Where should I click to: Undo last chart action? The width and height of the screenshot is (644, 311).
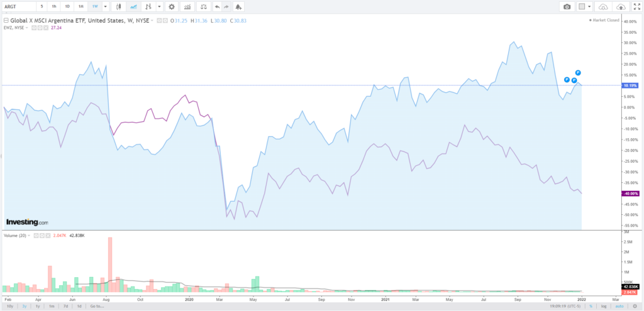click(x=217, y=6)
